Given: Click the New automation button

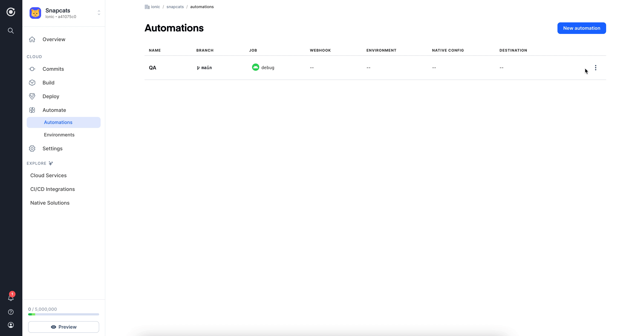Looking at the screenshot, I should click(582, 28).
